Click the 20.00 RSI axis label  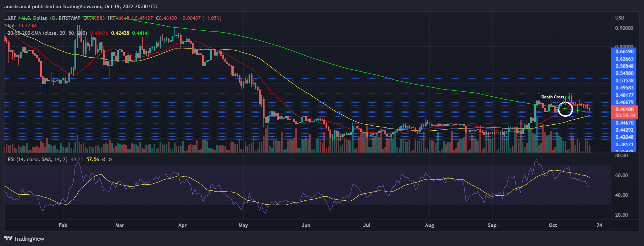tap(622, 215)
